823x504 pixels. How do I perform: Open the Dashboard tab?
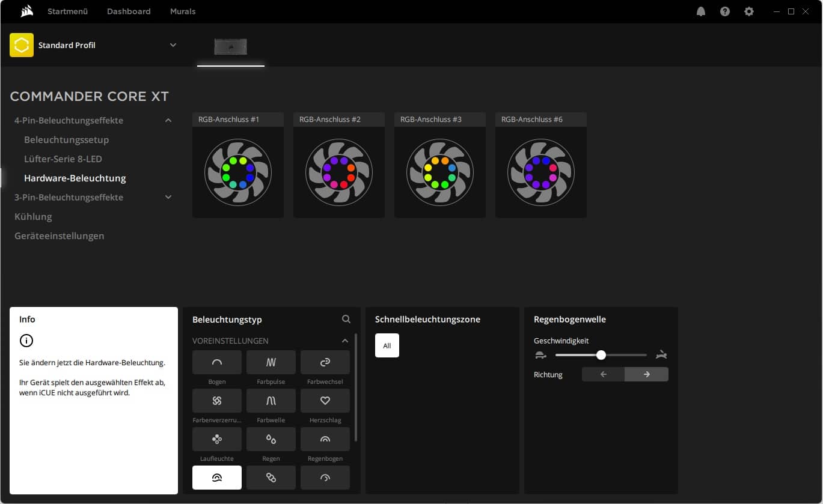coord(129,11)
